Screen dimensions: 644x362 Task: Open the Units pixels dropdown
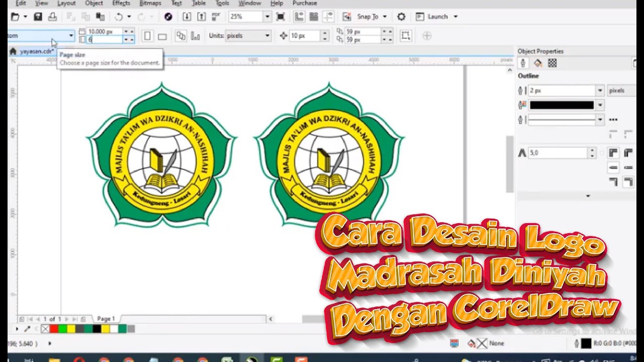tap(248, 36)
